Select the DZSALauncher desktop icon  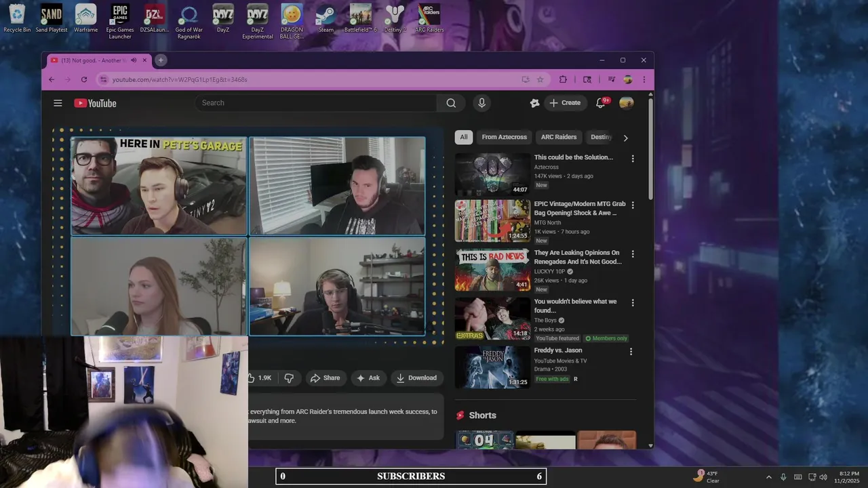point(155,18)
